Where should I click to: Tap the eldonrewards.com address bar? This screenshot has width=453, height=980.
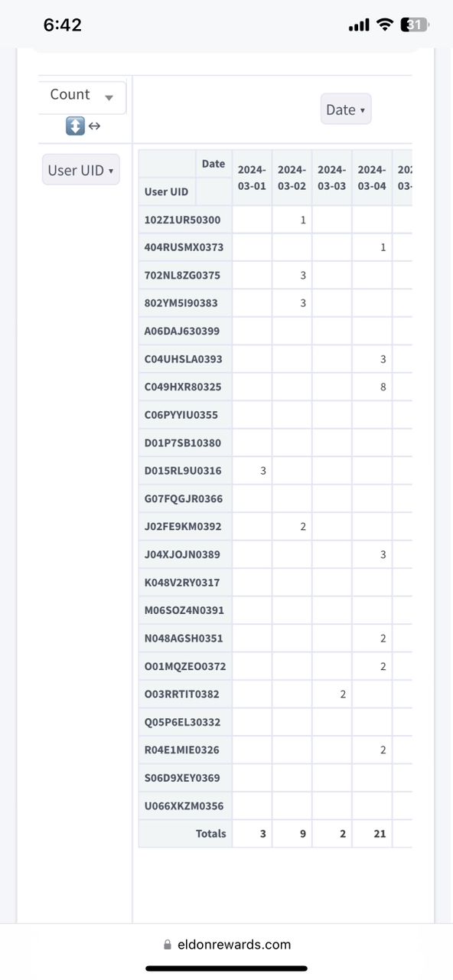tap(227, 945)
